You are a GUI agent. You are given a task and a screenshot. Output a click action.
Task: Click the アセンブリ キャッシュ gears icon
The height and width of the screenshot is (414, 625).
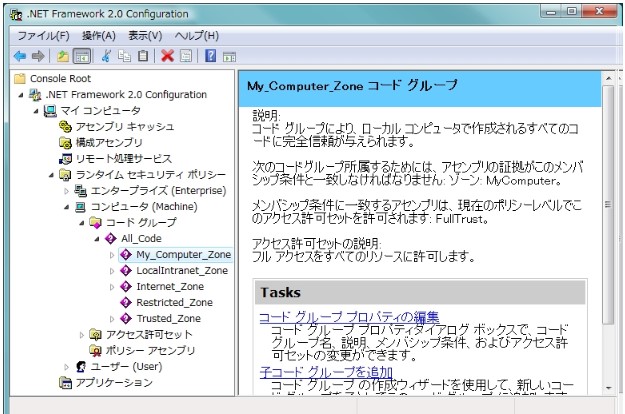point(65,126)
